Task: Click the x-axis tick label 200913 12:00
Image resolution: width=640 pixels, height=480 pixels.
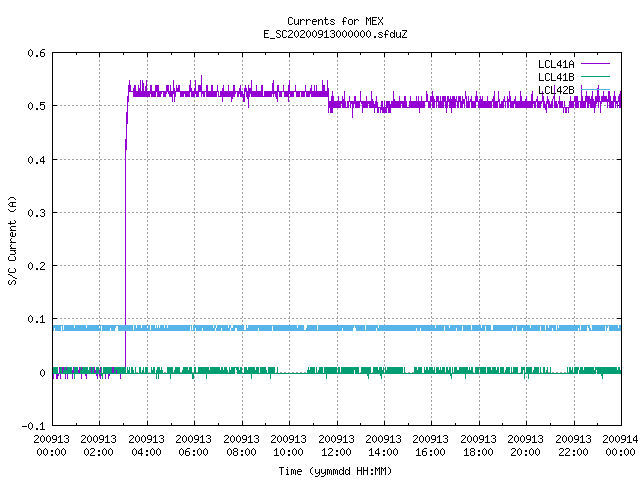Action: pos(337,445)
